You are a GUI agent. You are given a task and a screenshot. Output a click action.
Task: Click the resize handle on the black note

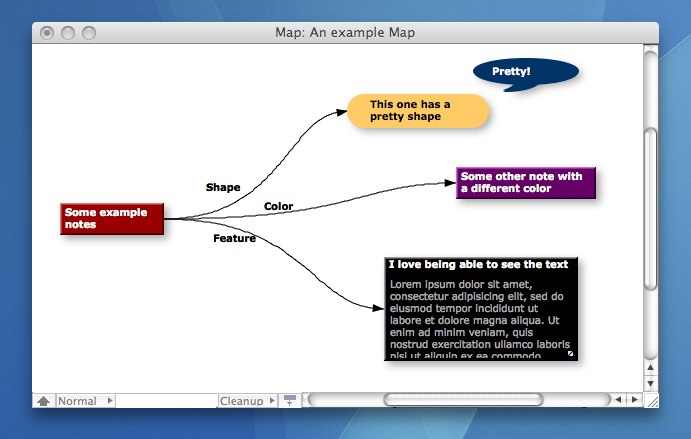[571, 354]
